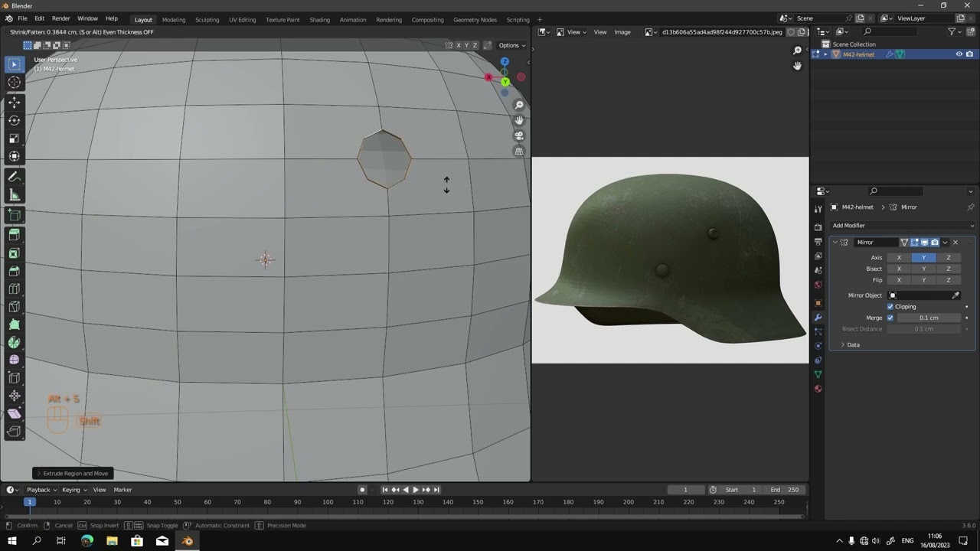Click viewport pan hand icon
The height and width of the screenshot is (551, 980).
pyautogui.click(x=519, y=120)
